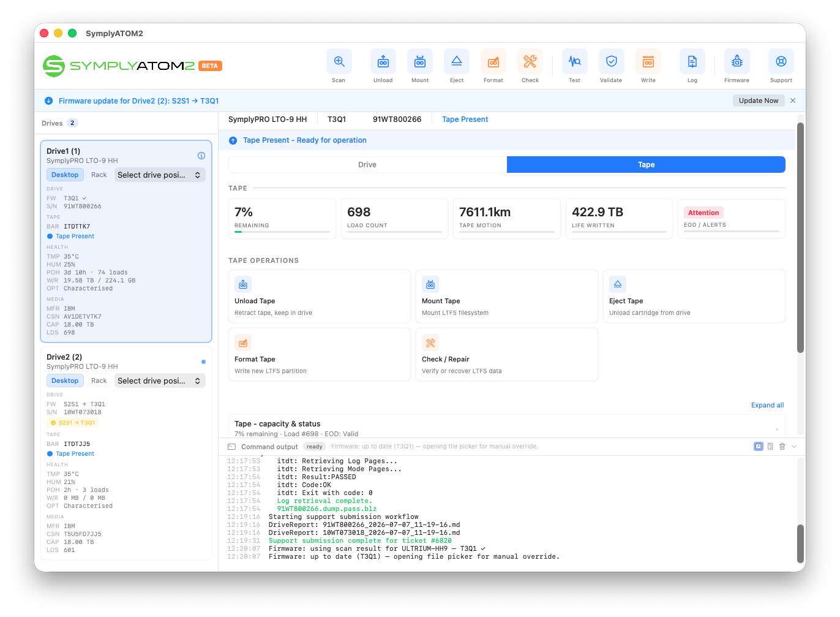Screen dimensions: 840x617
Task: Open Drive1 info circle icon
Action: point(201,156)
